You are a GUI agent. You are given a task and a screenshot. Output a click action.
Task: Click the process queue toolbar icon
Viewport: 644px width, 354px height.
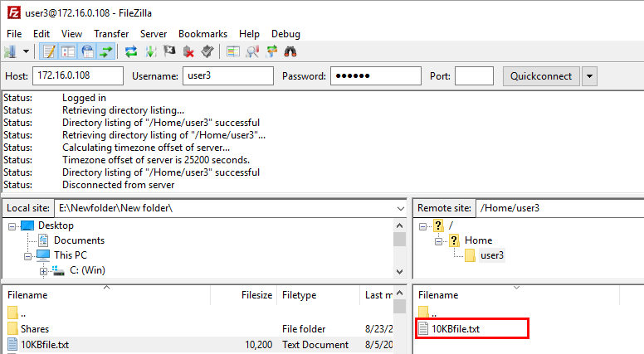point(150,51)
